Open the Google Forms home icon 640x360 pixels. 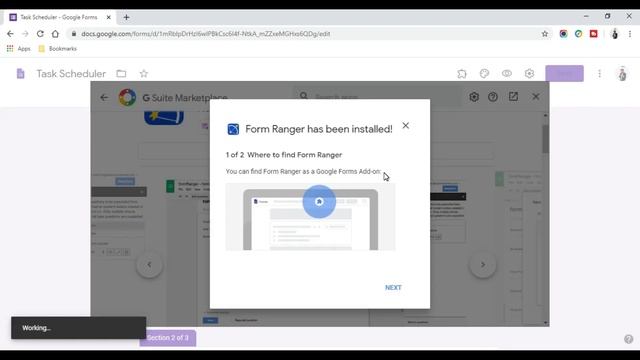(20, 73)
